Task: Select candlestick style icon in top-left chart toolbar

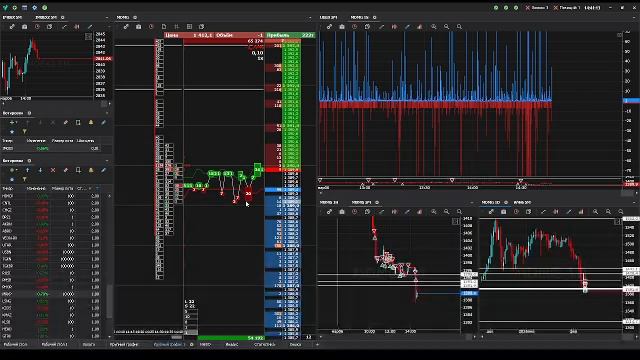Action: click(x=77, y=27)
